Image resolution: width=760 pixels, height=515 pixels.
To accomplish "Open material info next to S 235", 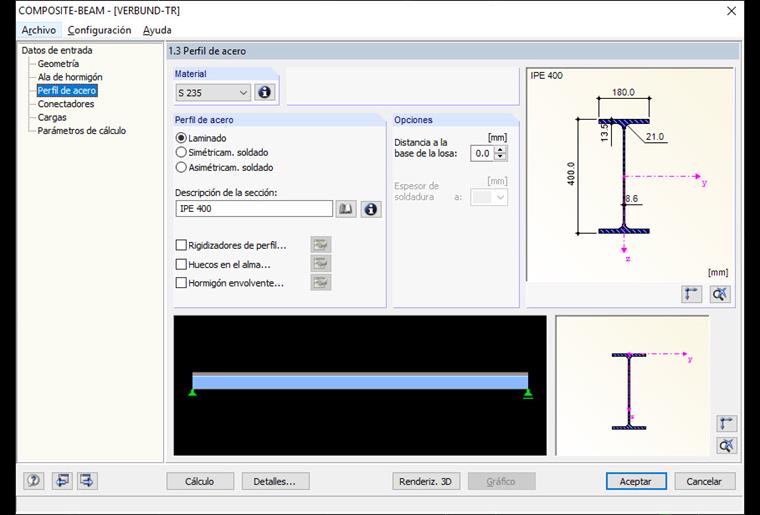I will (265, 93).
